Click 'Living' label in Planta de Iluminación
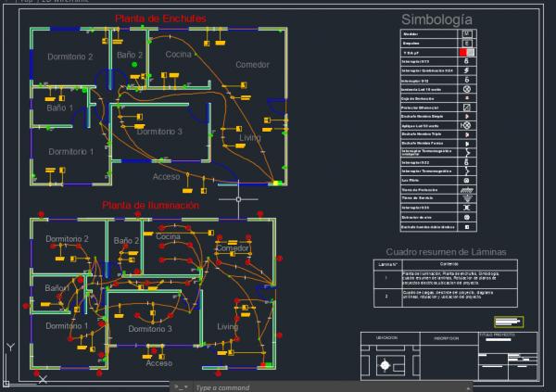Viewport: 556px width, 392px height. pos(228,327)
